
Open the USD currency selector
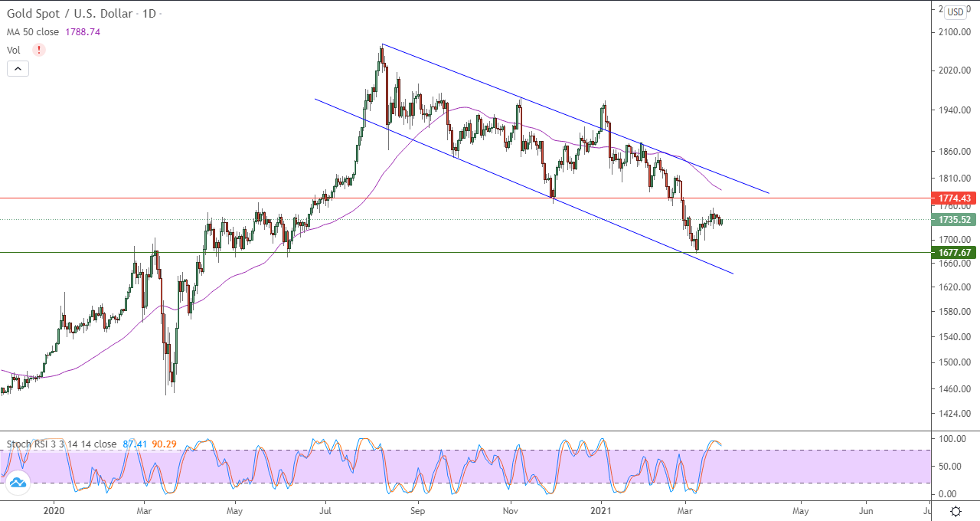tap(955, 11)
